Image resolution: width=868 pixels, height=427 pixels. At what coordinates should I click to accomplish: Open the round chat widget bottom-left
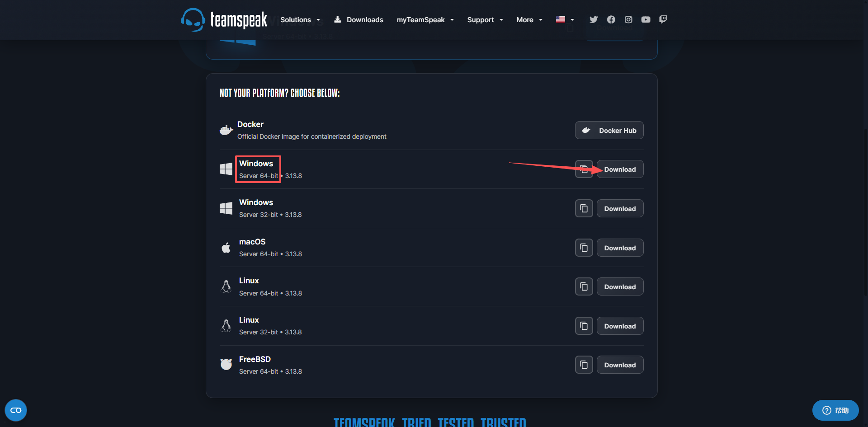(16, 410)
